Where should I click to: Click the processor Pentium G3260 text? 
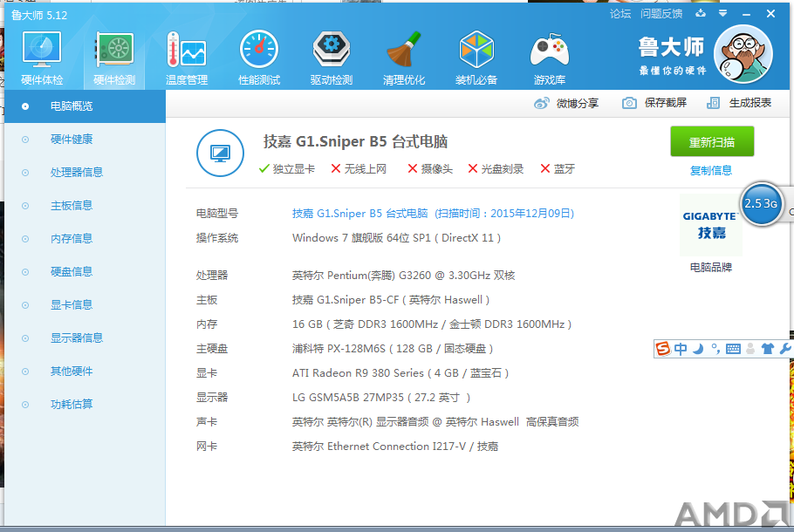click(x=404, y=276)
